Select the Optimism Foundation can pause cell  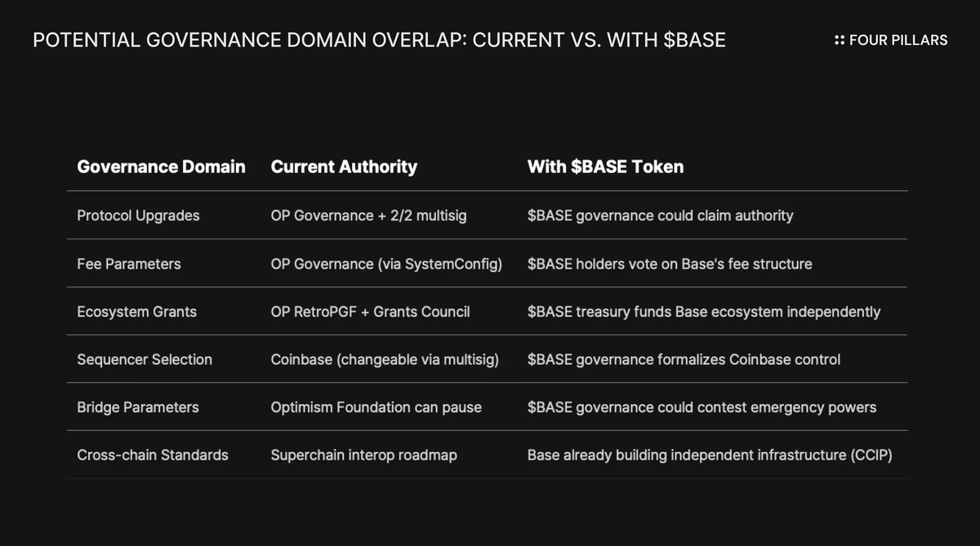[376, 406]
